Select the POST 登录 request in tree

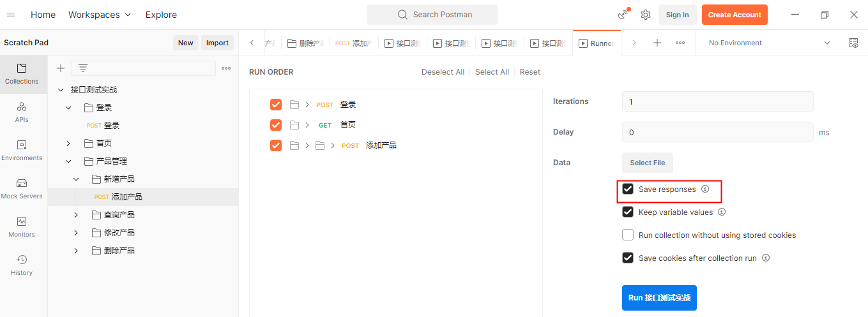[x=143, y=126]
